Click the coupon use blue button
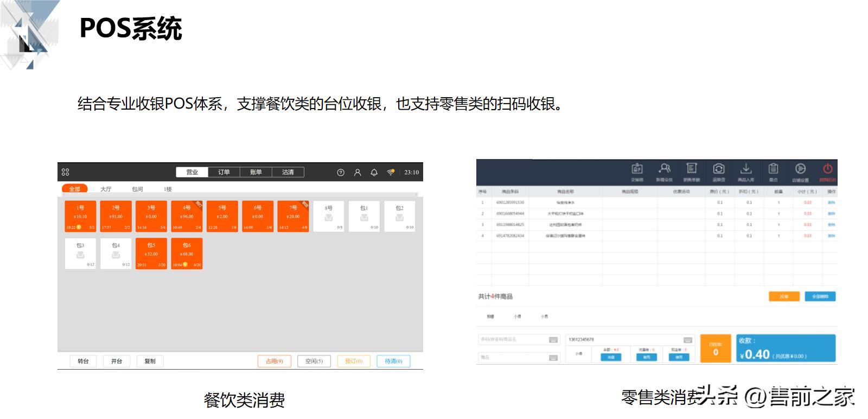Viewport: 868px width, 419px height. click(646, 357)
